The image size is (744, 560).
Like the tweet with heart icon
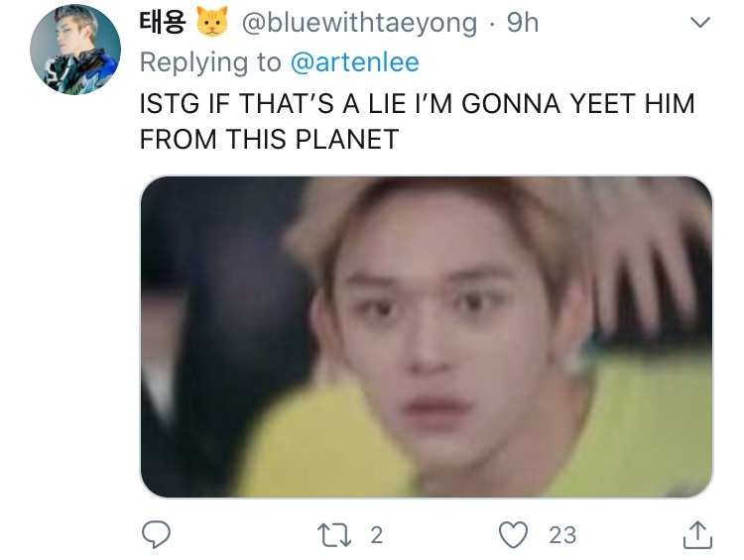513,535
